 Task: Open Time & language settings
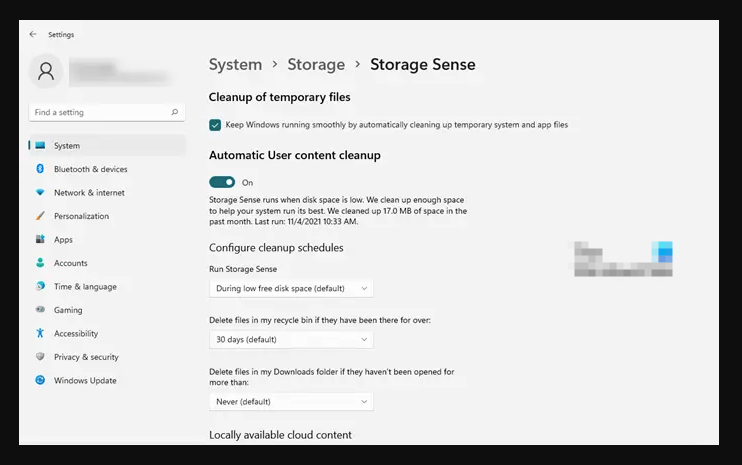click(107, 286)
